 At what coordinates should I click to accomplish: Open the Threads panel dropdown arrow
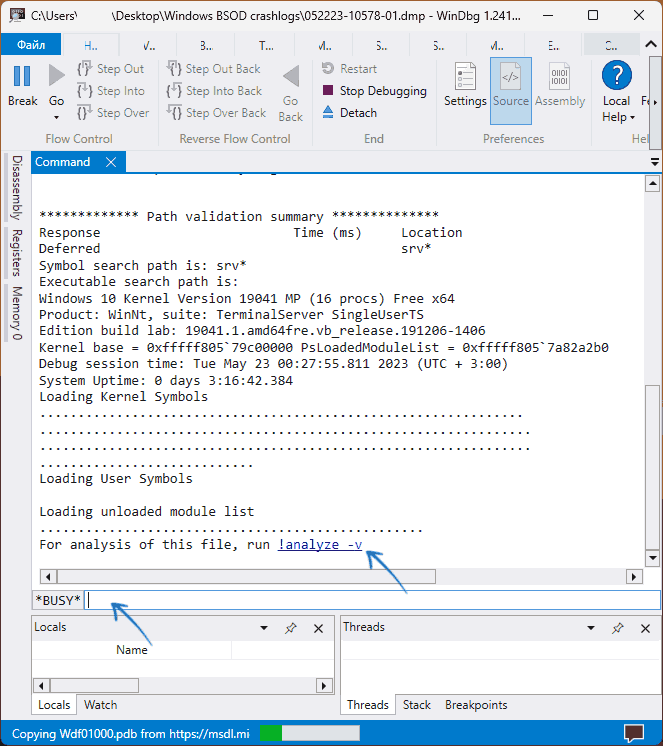pyautogui.click(x=591, y=628)
